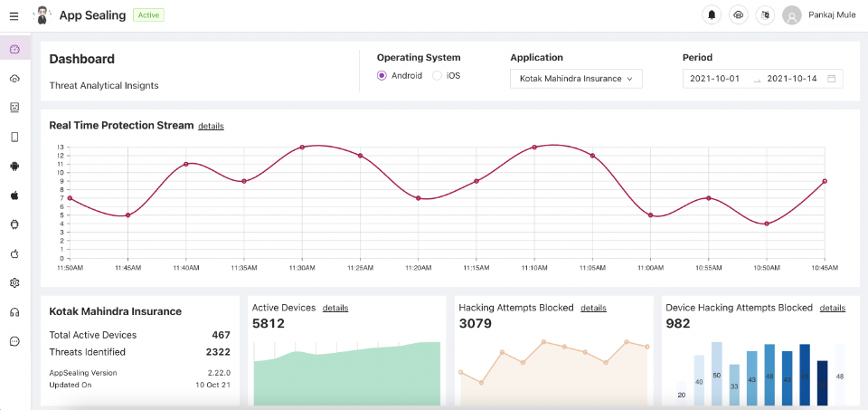Click the 11:30AM data point on chart
Viewport: 868px width, 410px height.
302,147
